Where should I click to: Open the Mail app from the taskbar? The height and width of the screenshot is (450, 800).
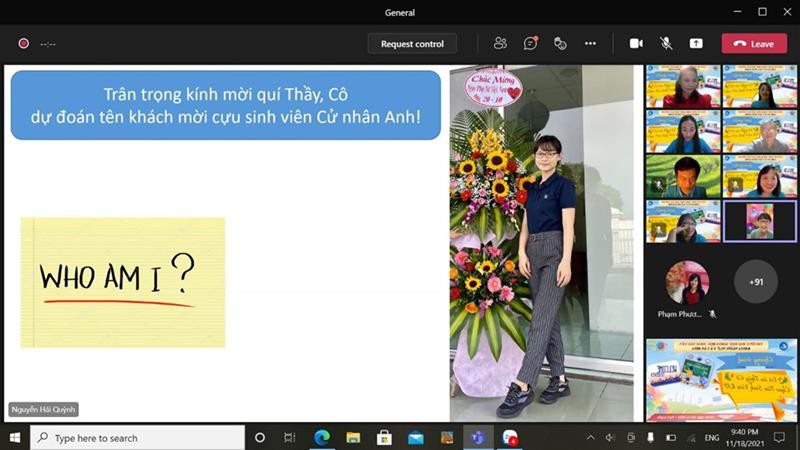[415, 438]
